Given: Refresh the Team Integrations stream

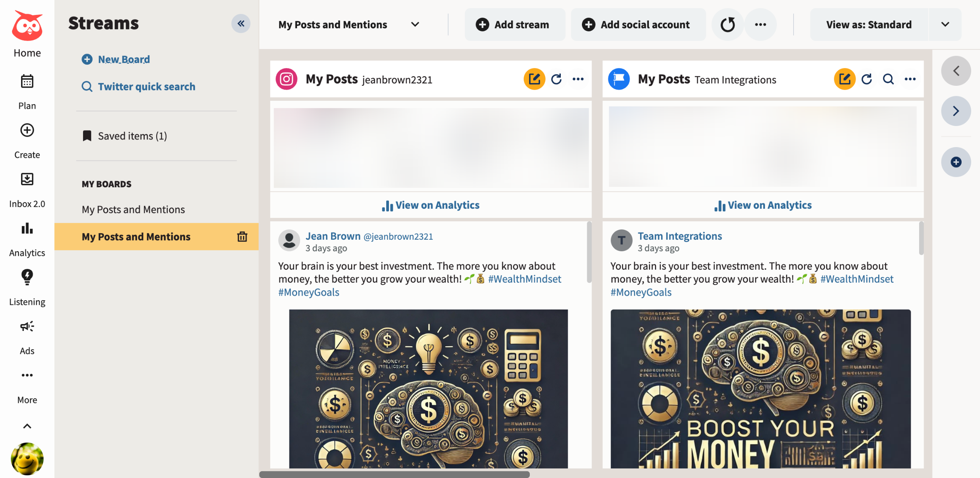Looking at the screenshot, I should [867, 79].
